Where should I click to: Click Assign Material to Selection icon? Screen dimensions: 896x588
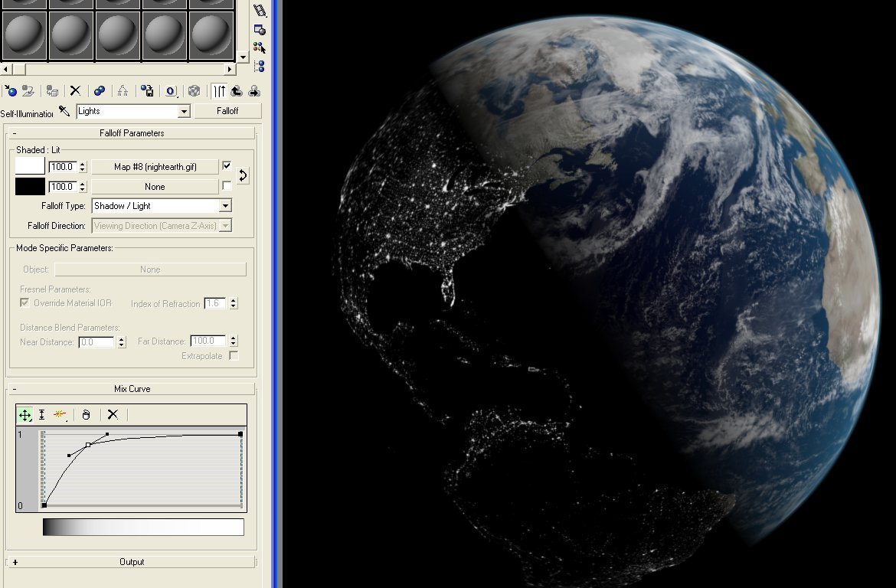(x=53, y=91)
